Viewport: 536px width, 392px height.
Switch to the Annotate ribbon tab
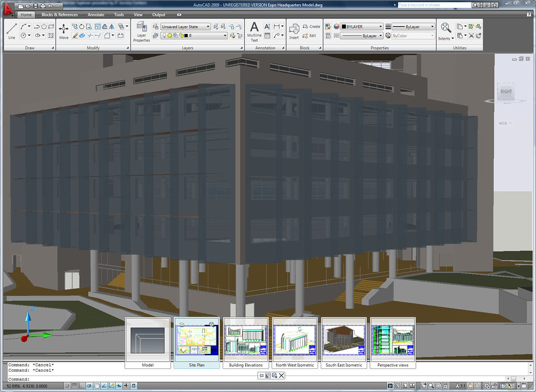pyautogui.click(x=96, y=15)
